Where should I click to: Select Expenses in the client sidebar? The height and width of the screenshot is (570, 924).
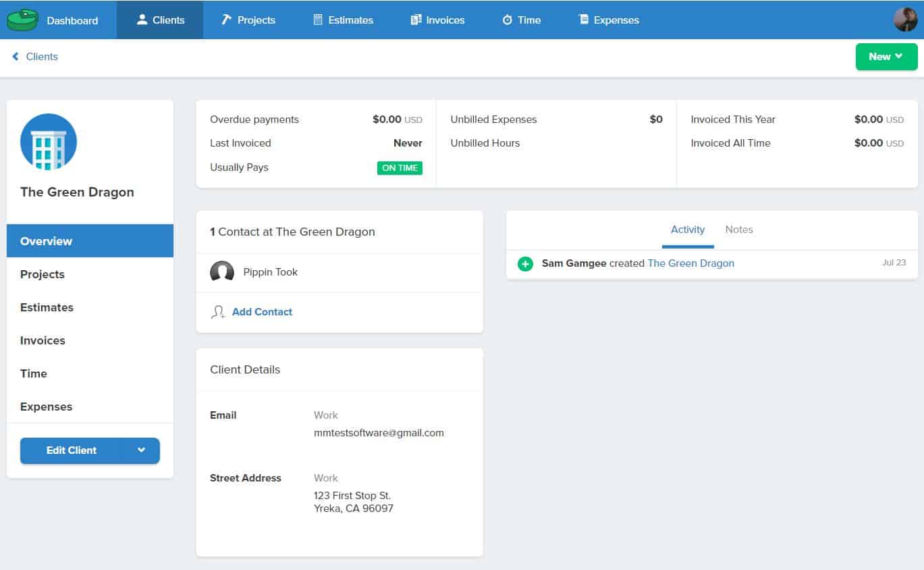pos(90,407)
